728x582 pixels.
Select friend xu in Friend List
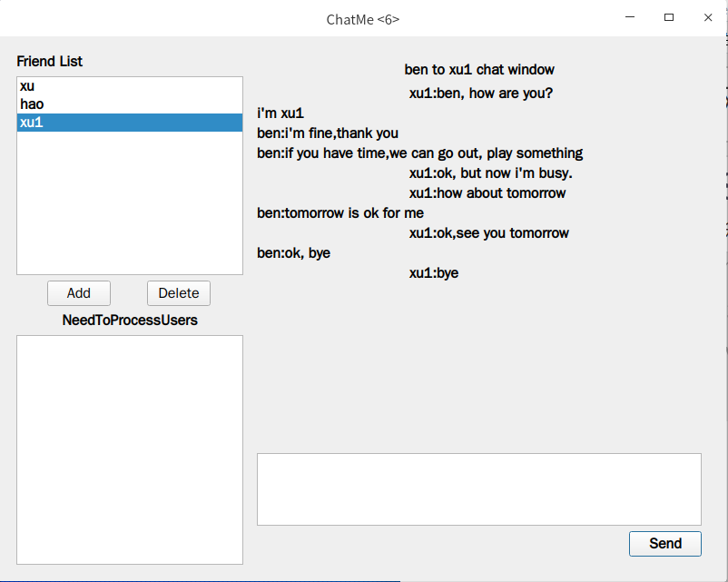tap(130, 86)
